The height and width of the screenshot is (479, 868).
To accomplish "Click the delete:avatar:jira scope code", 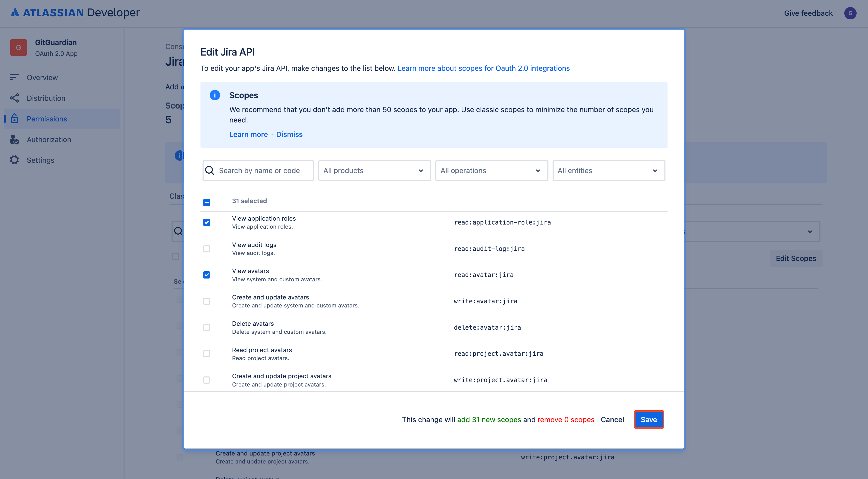I will pos(487,328).
